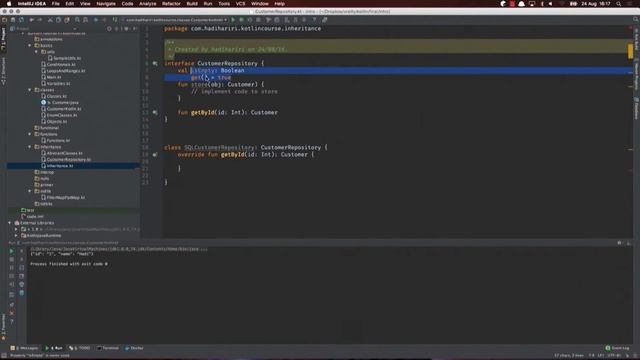Viewport: 640px width, 360px height.
Task: Collapse the functions folder in the project tree
Action: 30,134
